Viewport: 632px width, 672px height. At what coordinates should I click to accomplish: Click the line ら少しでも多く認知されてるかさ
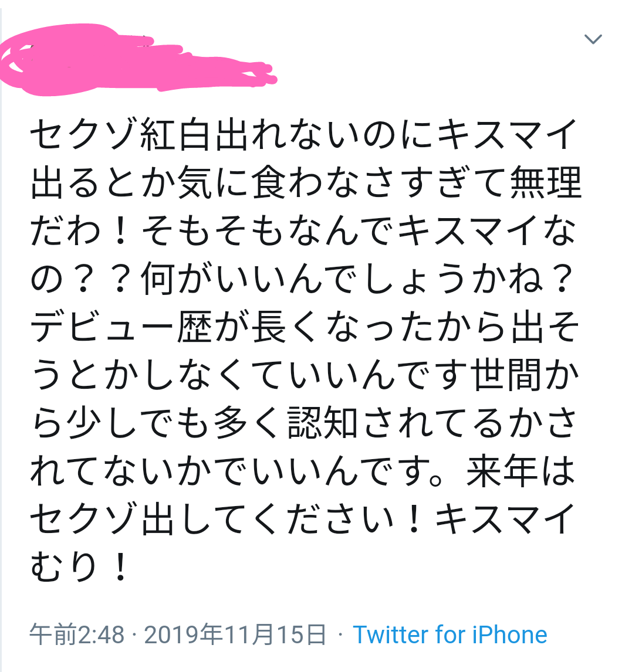click(303, 423)
